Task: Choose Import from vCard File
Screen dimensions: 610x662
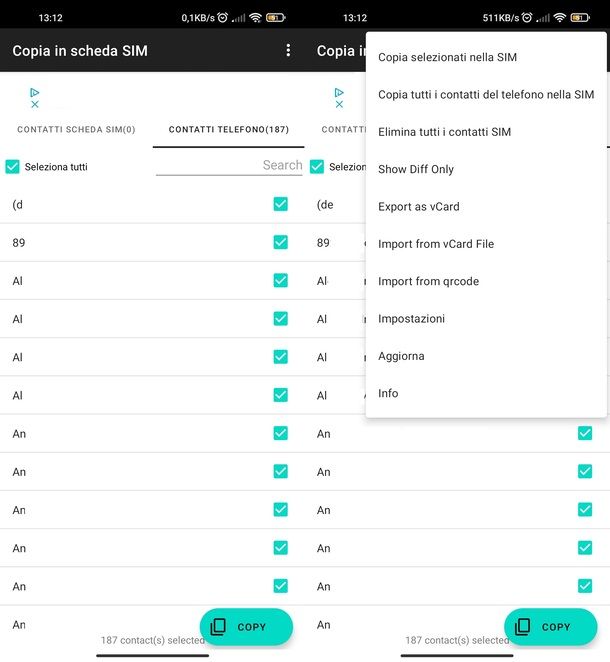Action: (x=436, y=244)
